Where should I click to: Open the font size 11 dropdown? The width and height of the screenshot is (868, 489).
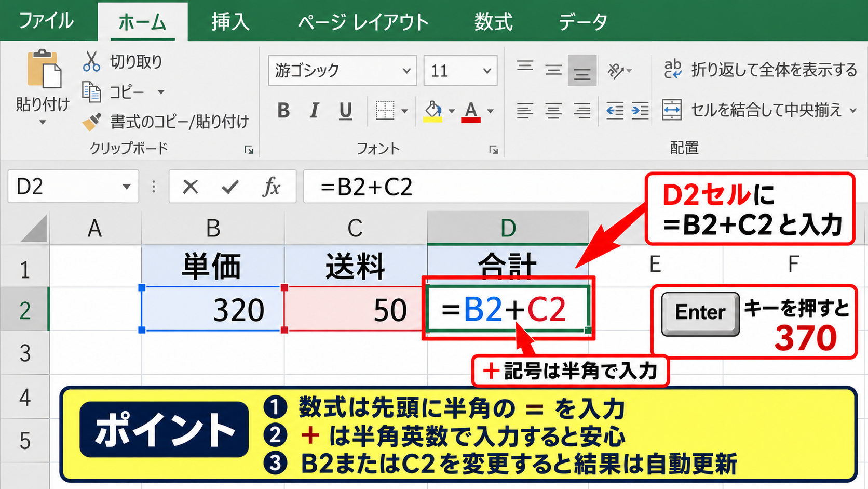click(x=487, y=70)
